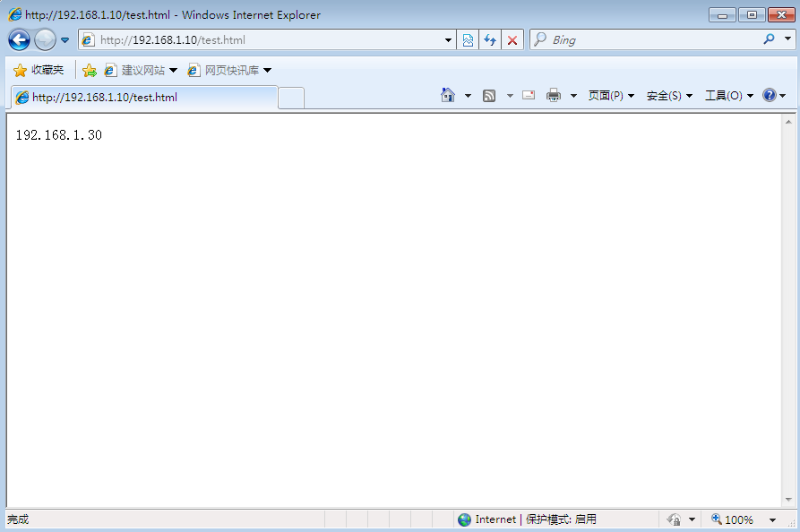Toggle the Compatibility View icon

click(468, 39)
